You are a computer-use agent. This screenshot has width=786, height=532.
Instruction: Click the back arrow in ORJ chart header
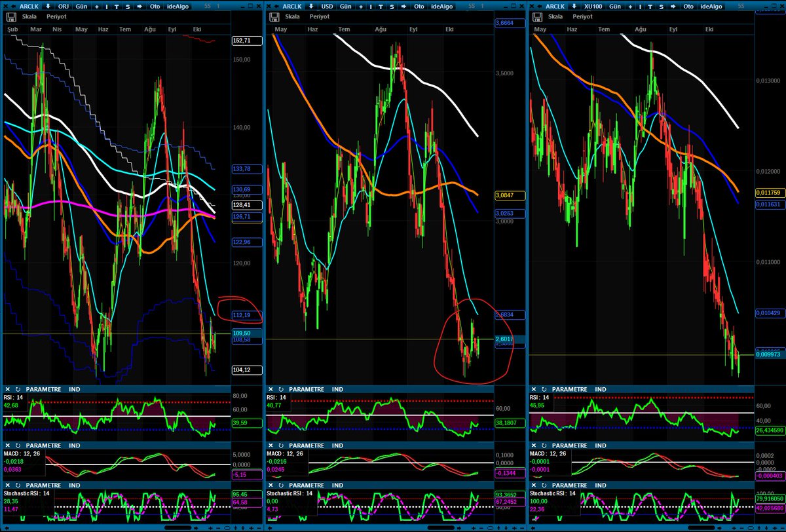[13, 7]
